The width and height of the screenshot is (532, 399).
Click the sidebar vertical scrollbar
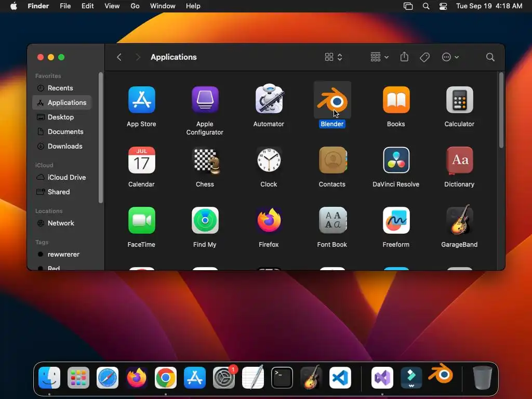(100, 137)
